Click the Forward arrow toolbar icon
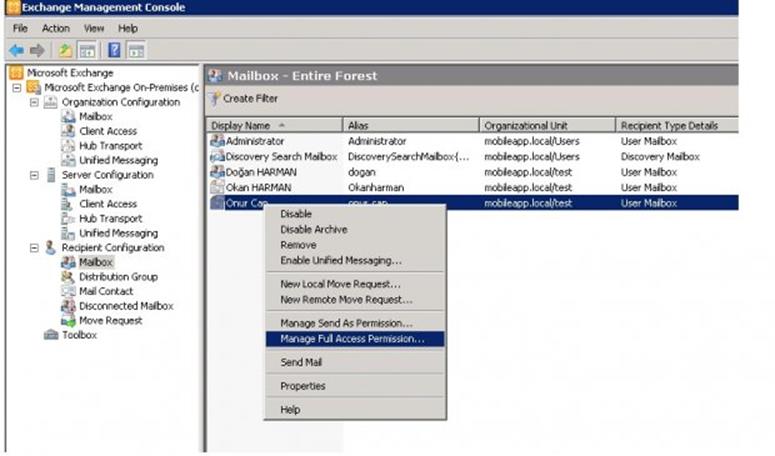 37,50
